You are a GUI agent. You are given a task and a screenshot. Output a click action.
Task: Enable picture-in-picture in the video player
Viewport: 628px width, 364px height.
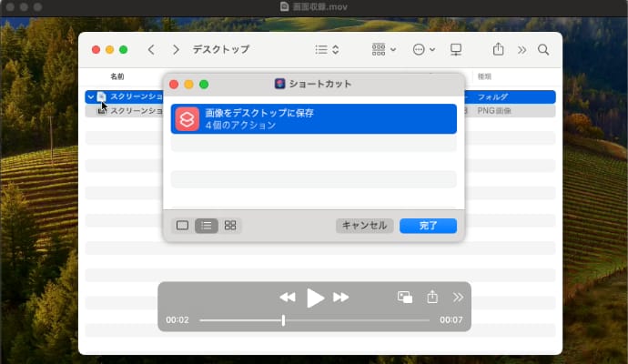click(x=405, y=298)
